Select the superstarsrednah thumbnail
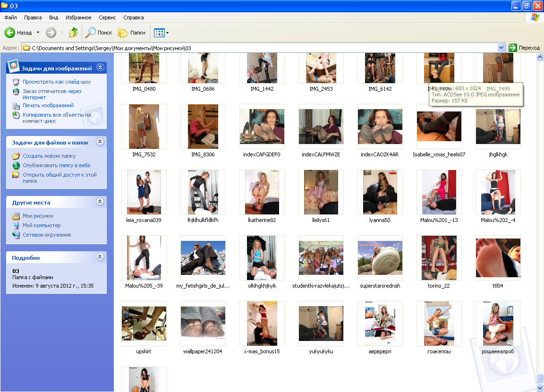This screenshot has width=544, height=392. click(x=380, y=258)
